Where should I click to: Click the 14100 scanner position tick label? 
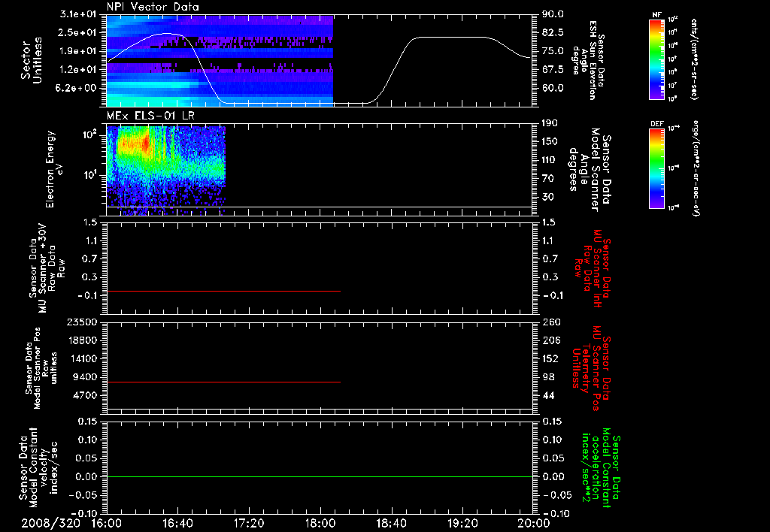click(83, 358)
